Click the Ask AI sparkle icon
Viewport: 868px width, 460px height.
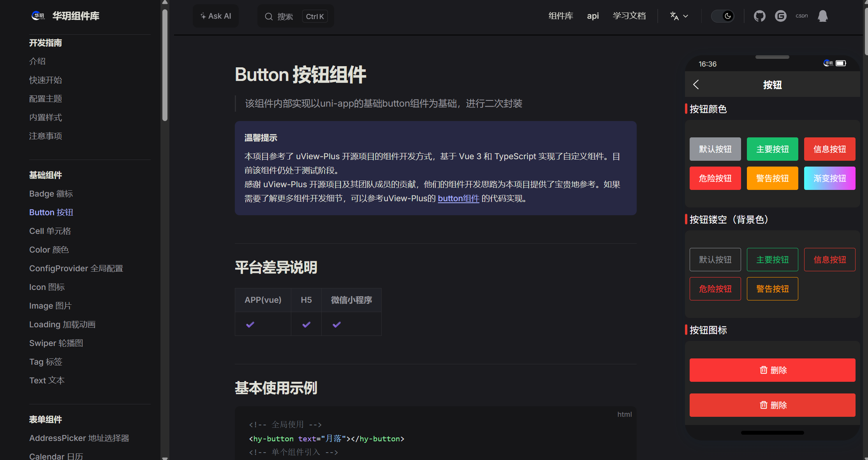[203, 16]
